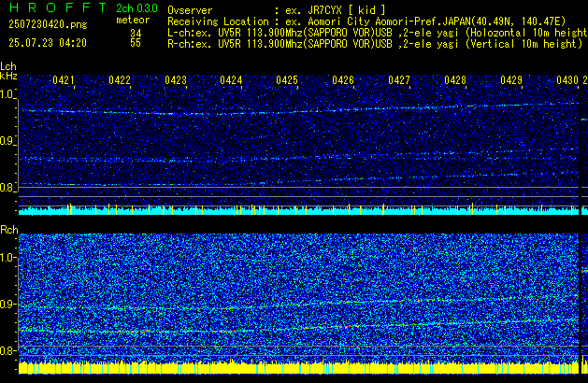588x383 pixels.
Task: Click the date stamp 25.07.23 04:20
Action: [x=48, y=43]
